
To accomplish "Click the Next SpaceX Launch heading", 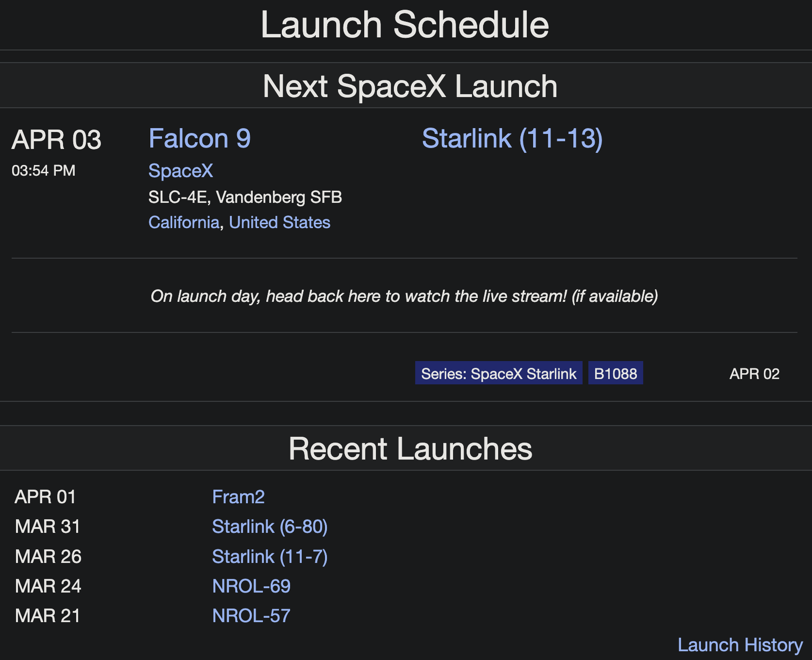I will [410, 86].
